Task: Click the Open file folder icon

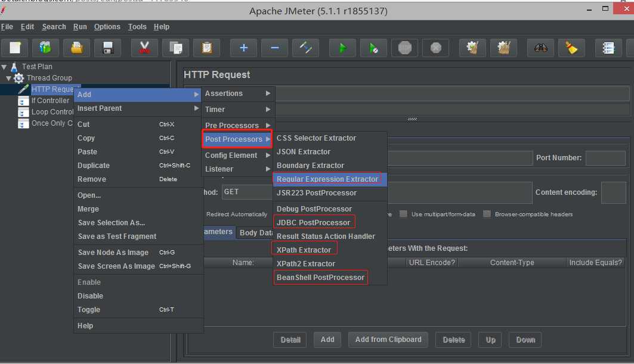Action: tap(76, 48)
